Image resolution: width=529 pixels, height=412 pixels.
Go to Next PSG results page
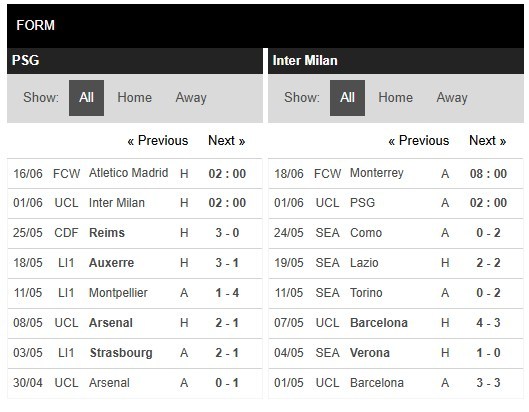click(x=226, y=140)
